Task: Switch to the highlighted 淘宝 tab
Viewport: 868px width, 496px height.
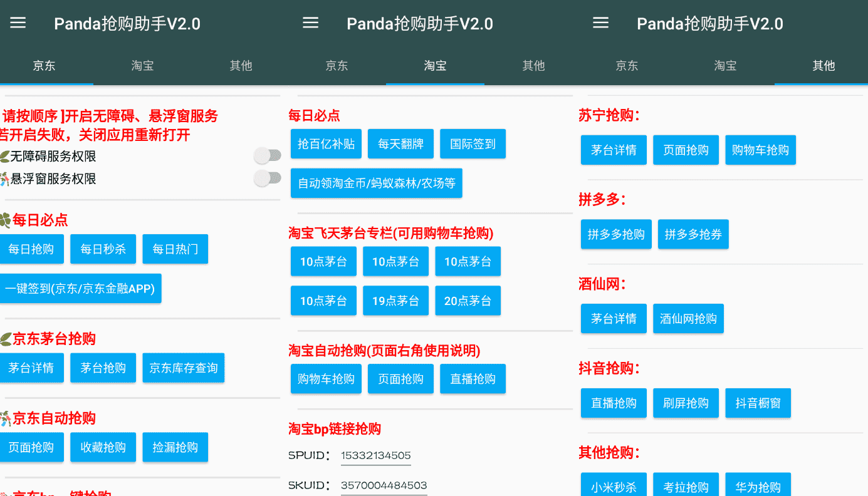Action: 435,66
